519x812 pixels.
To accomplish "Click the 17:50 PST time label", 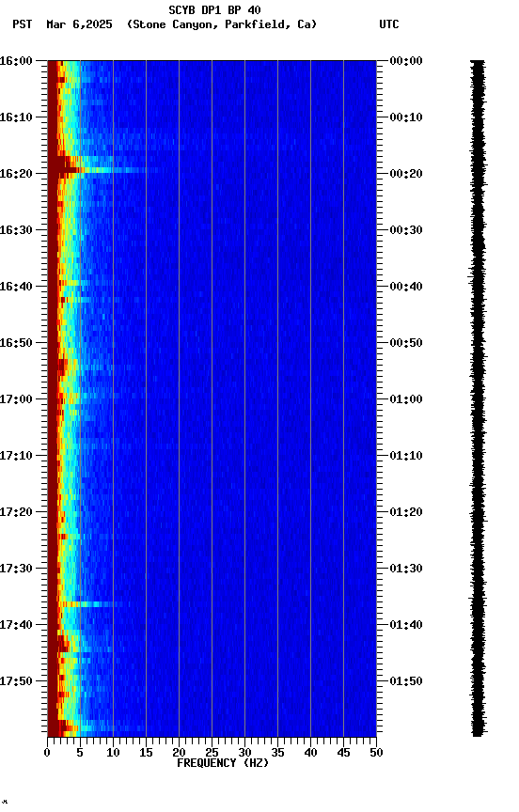I will 16,681.
